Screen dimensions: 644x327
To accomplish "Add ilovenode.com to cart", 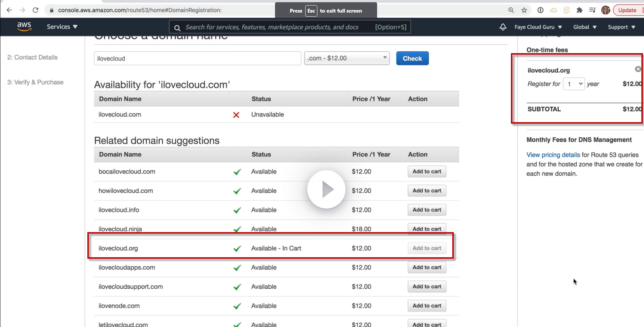I will 427,306.
